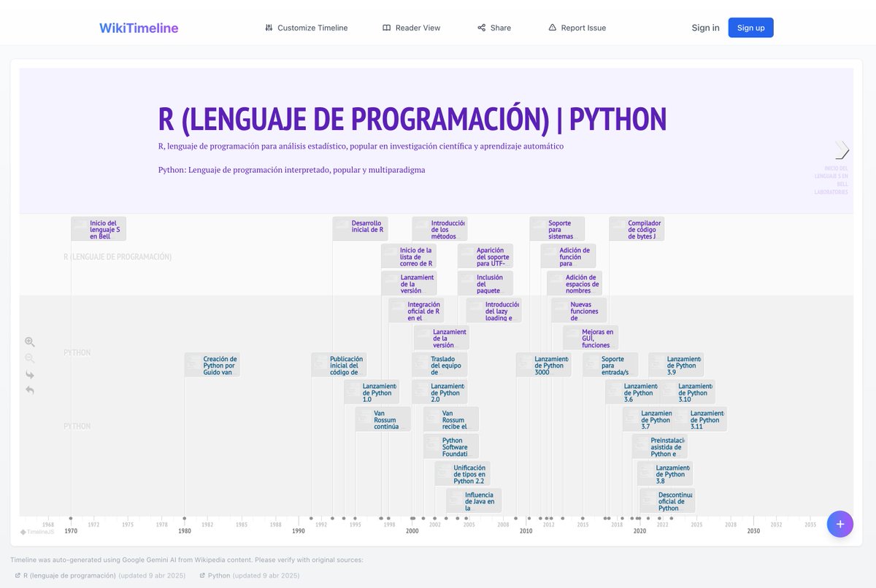Select 'Integración oficial de R en el' event

416,310
